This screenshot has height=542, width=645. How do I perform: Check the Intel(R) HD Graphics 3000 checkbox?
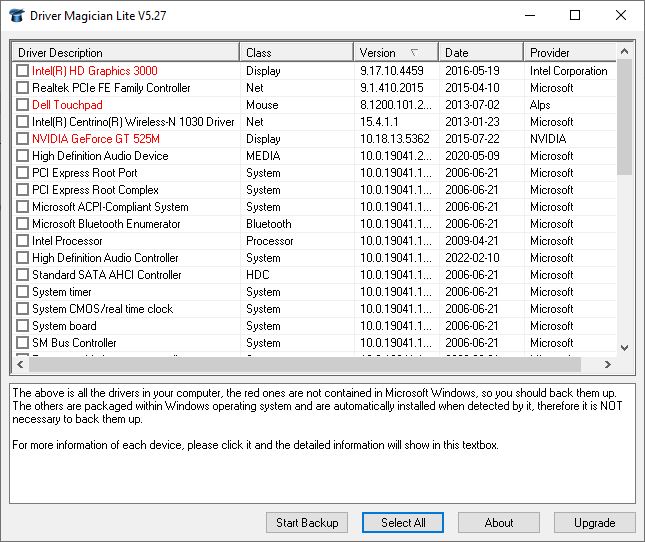point(22,71)
